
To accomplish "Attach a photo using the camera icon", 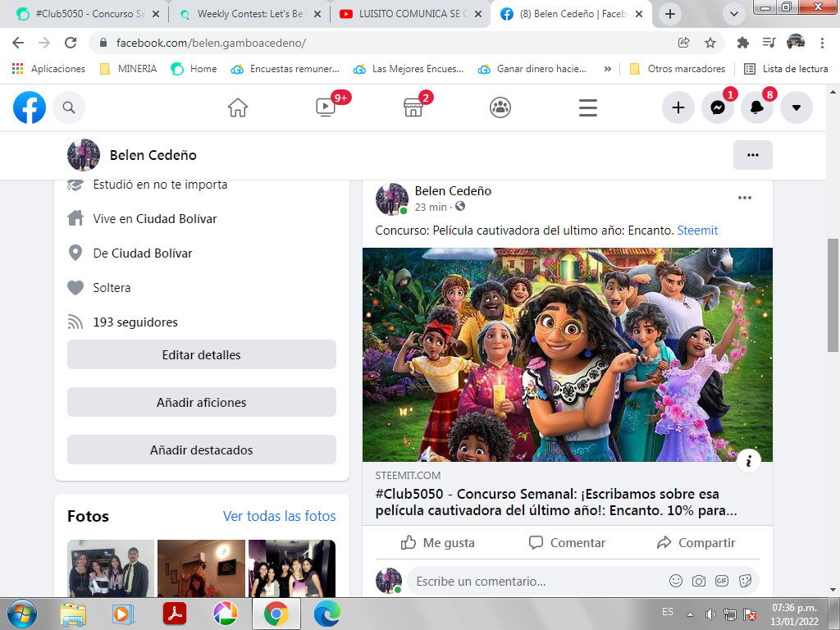I will (x=699, y=581).
